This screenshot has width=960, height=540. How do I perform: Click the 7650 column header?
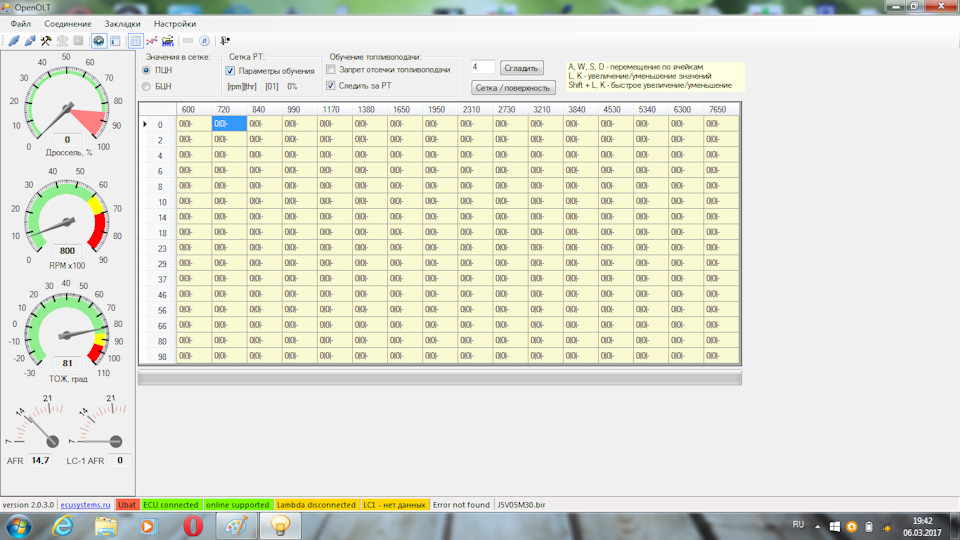(x=721, y=110)
